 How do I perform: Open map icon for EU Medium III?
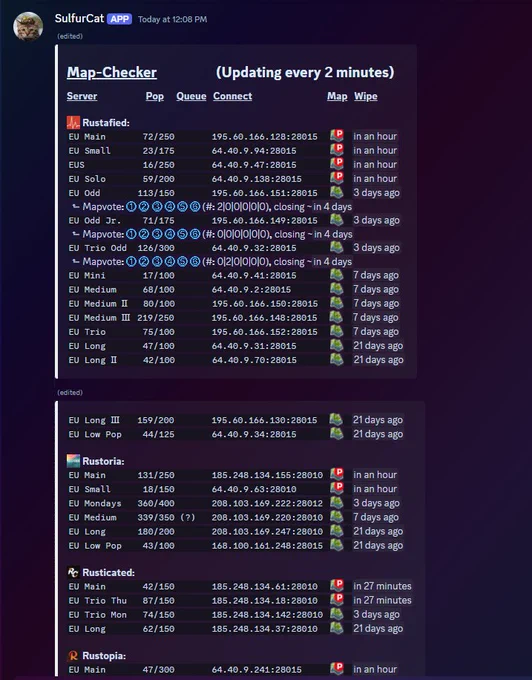(336, 317)
